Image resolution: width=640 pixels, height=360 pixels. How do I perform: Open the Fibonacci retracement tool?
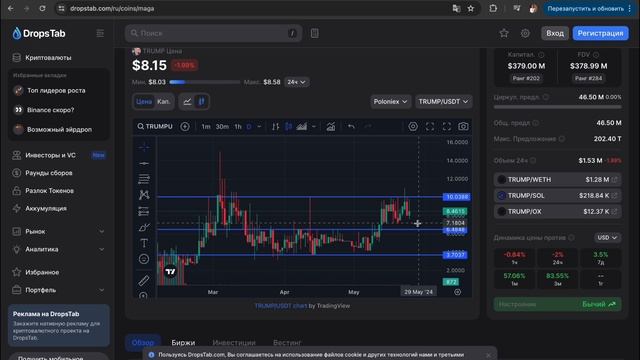[x=144, y=179]
